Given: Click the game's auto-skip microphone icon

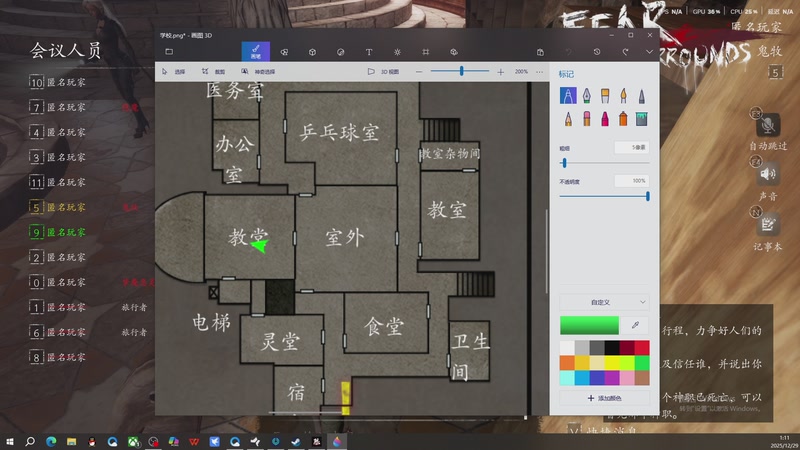Looking at the screenshot, I should coord(767,126).
